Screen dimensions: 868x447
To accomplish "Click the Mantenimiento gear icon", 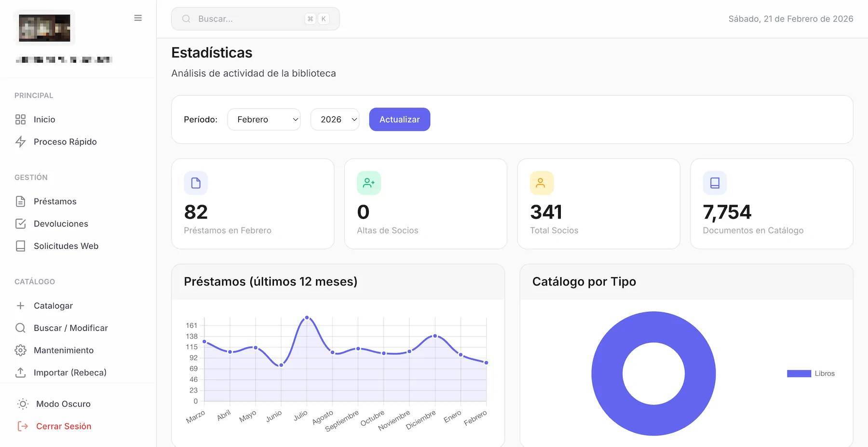I will pyautogui.click(x=20, y=351).
